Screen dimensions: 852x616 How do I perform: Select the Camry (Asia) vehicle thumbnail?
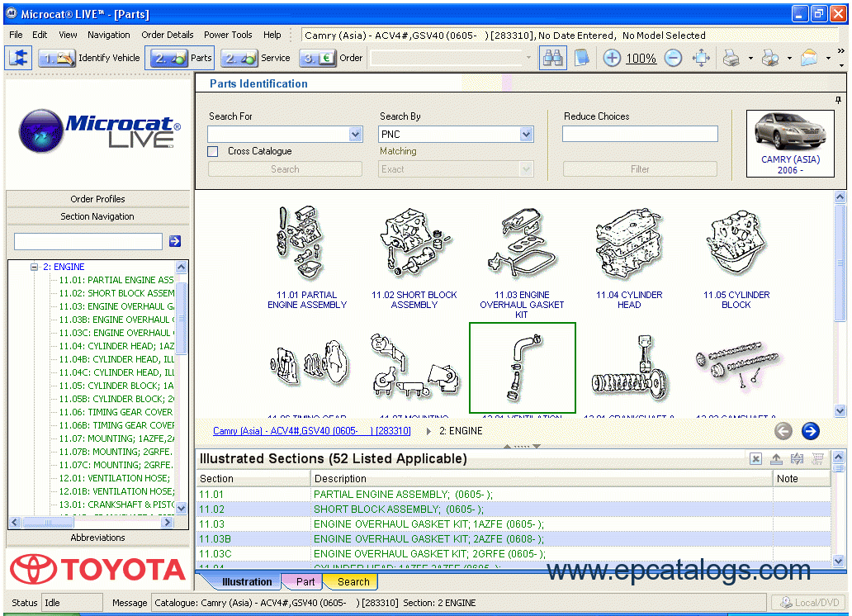791,143
